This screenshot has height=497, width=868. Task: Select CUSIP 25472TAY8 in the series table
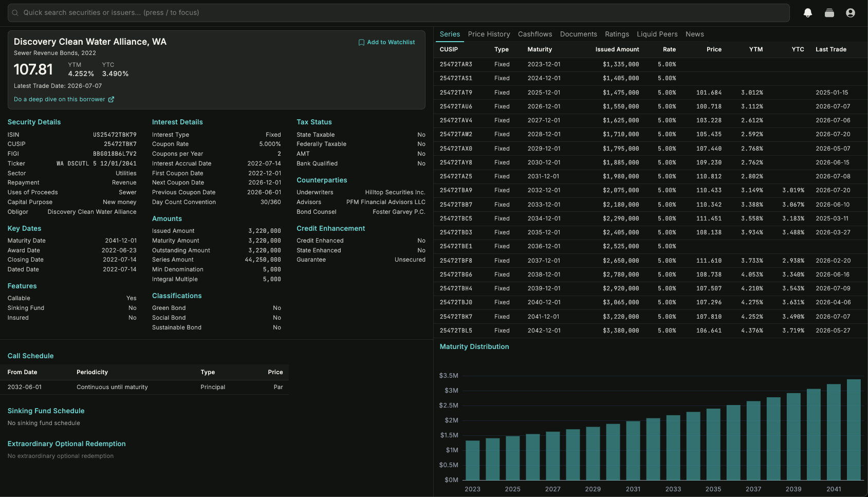(456, 162)
